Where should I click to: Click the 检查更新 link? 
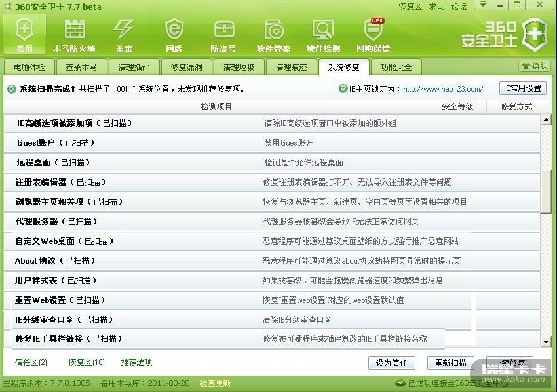point(216,383)
